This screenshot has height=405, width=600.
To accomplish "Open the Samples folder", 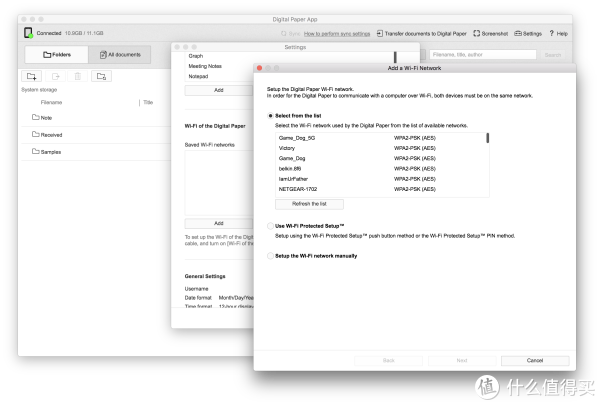I will 50,151.
